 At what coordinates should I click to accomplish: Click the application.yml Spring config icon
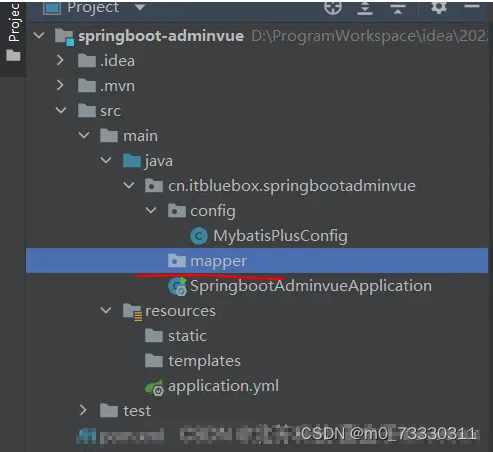pyautogui.click(x=154, y=387)
